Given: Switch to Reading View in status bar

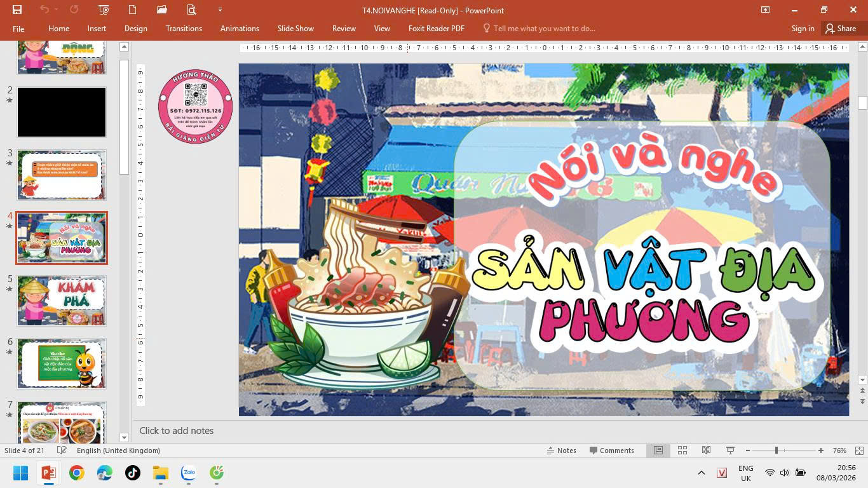Looking at the screenshot, I should pyautogui.click(x=706, y=451).
